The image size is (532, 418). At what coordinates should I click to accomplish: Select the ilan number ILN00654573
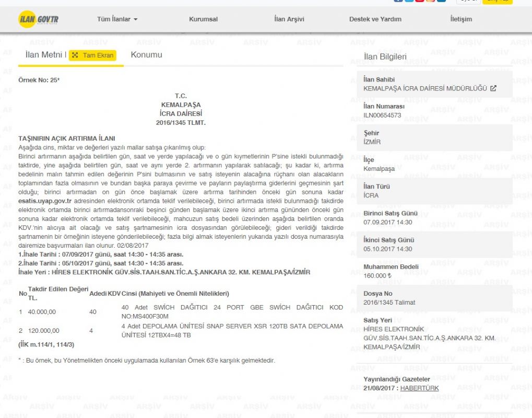click(382, 115)
